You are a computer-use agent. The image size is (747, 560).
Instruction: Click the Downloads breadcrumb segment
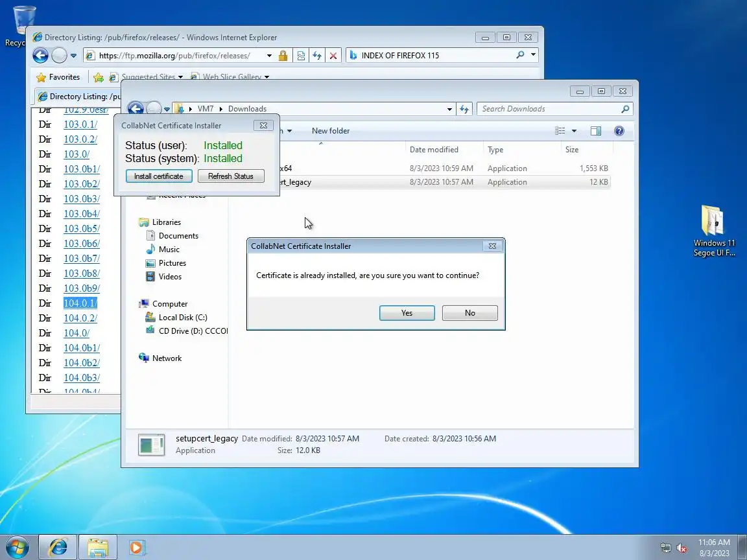(x=247, y=109)
